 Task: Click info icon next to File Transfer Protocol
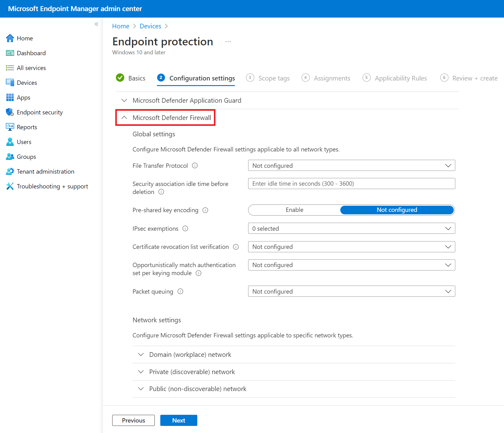195,166
